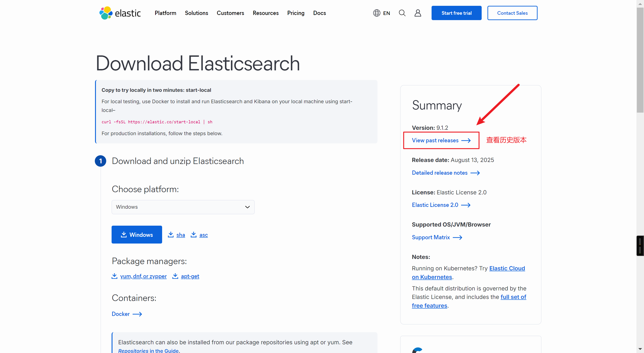Click the page scrollbar thumb

point(640,60)
